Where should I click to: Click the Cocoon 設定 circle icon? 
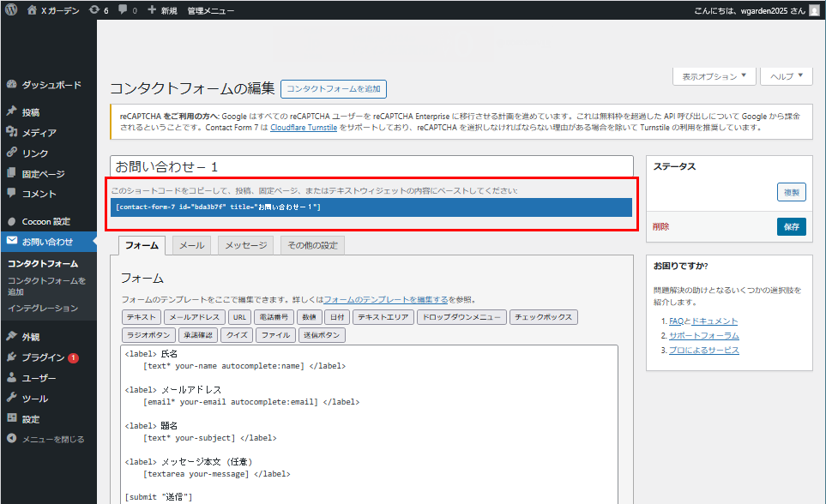click(12, 221)
